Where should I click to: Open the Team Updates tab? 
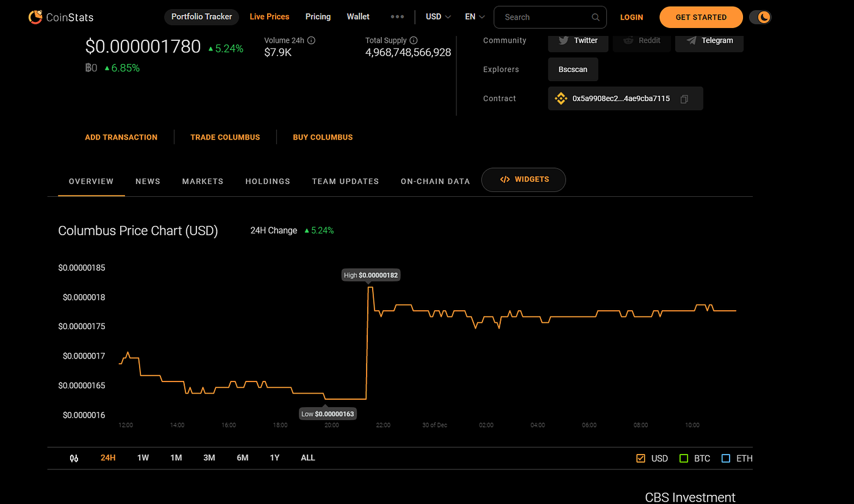[x=345, y=182]
